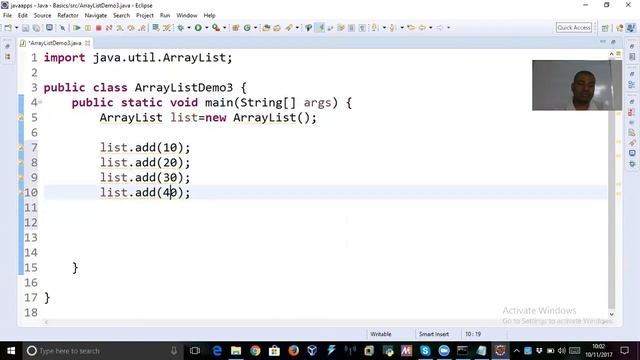The image size is (640, 360).
Task: Open the Action Center notifications icon
Action: pyautogui.click(x=624, y=351)
